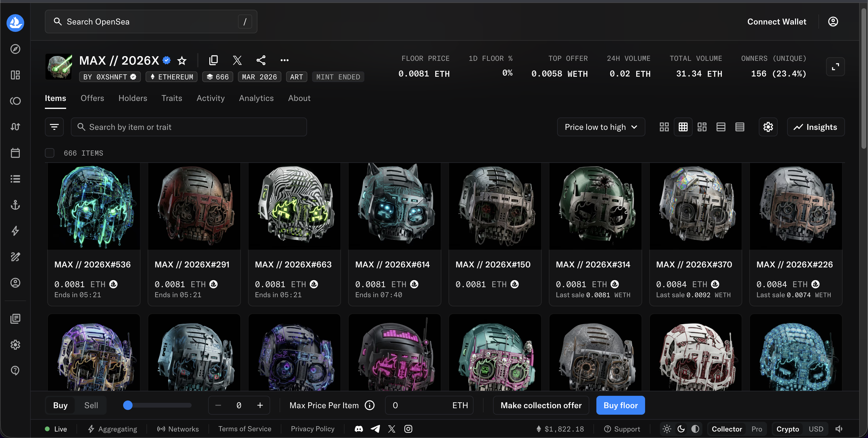Open the item display settings gear

click(x=768, y=127)
